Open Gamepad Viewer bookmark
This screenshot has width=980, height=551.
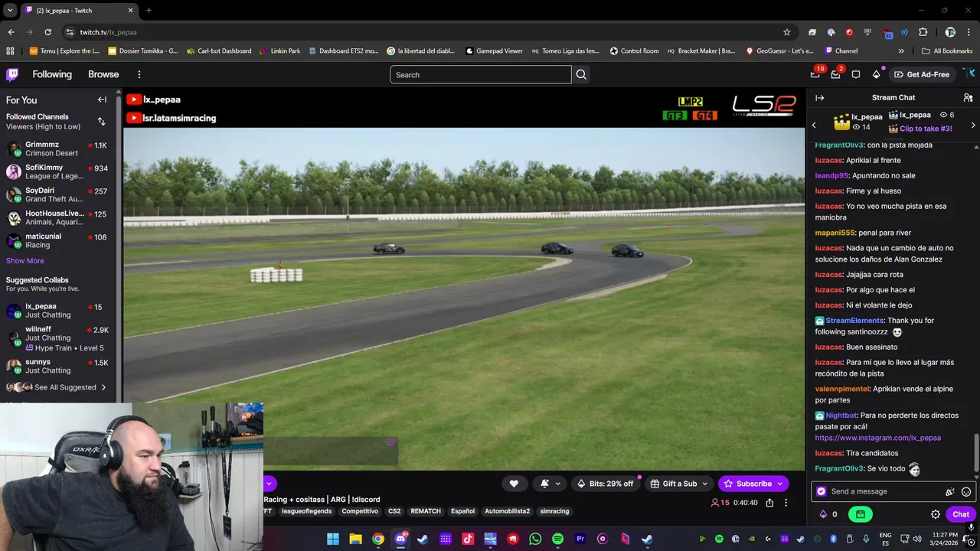494,51
